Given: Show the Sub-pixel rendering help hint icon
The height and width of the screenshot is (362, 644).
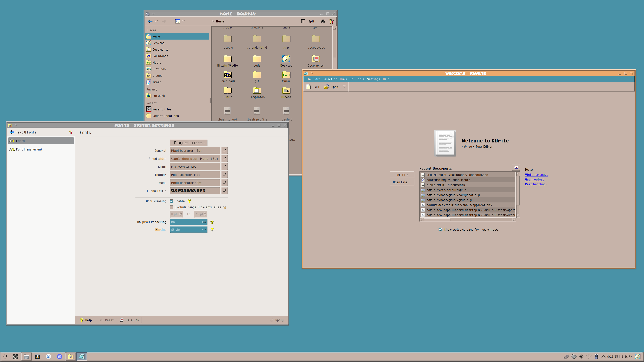Looking at the screenshot, I should coord(212,222).
